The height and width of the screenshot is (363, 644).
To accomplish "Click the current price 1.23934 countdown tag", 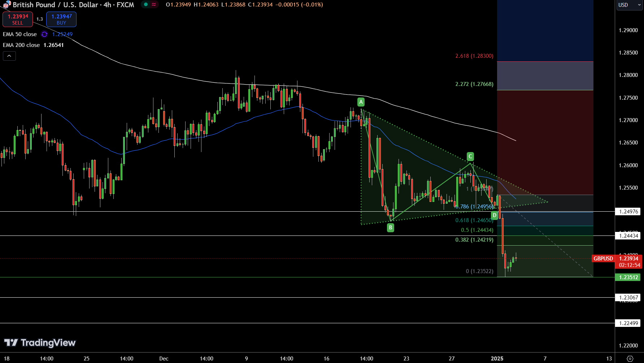I will [x=628, y=262].
